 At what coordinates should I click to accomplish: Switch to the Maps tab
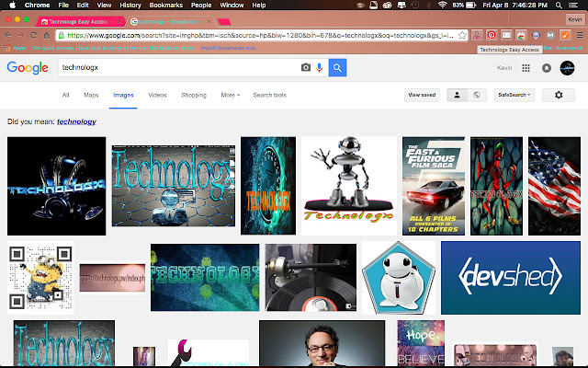[x=91, y=95]
